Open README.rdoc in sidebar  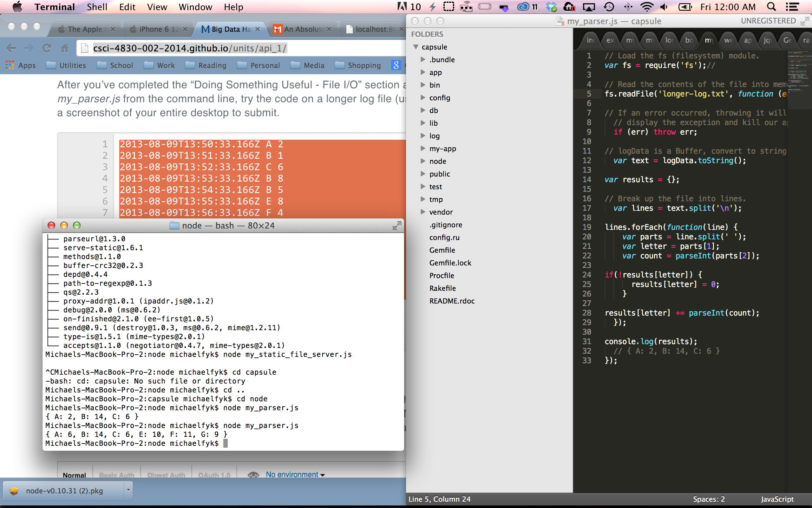click(452, 301)
